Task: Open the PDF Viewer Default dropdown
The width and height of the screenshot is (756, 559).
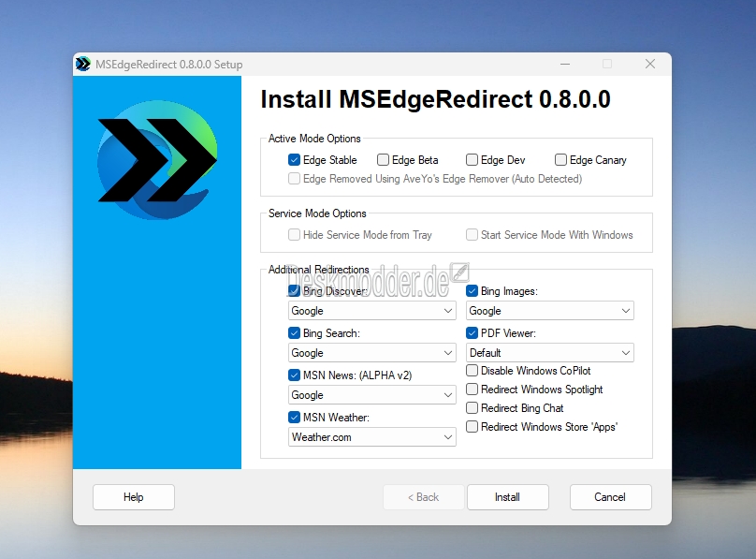Action: (x=550, y=353)
